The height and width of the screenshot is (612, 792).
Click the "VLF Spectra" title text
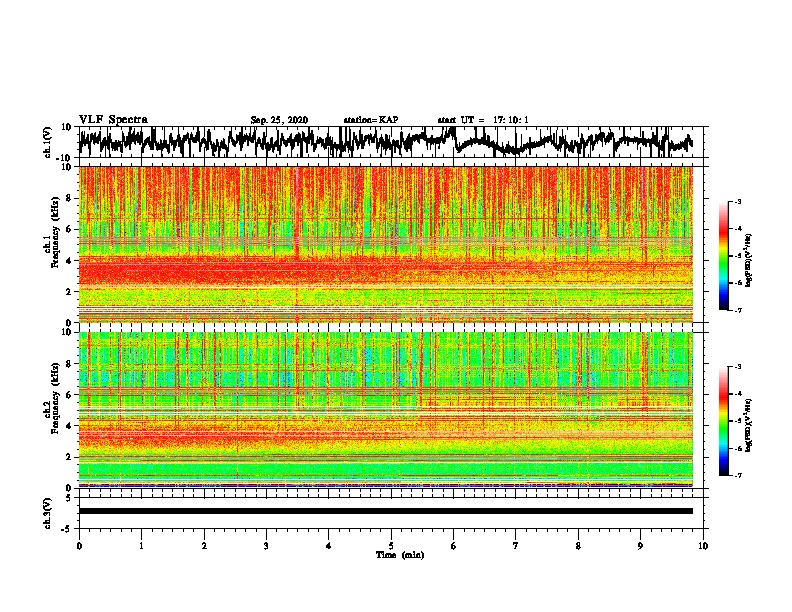click(x=113, y=120)
